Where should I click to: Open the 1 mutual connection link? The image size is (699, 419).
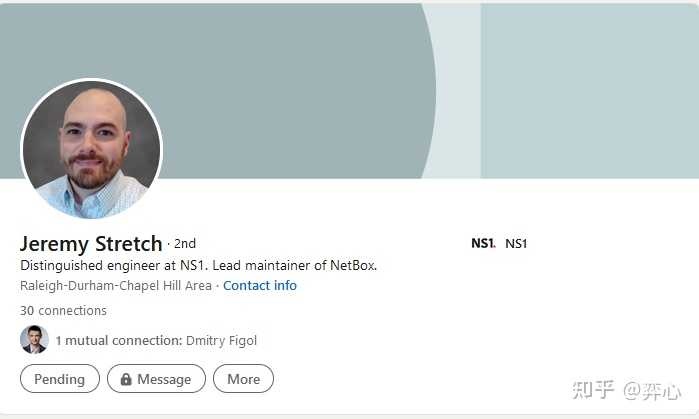point(119,340)
